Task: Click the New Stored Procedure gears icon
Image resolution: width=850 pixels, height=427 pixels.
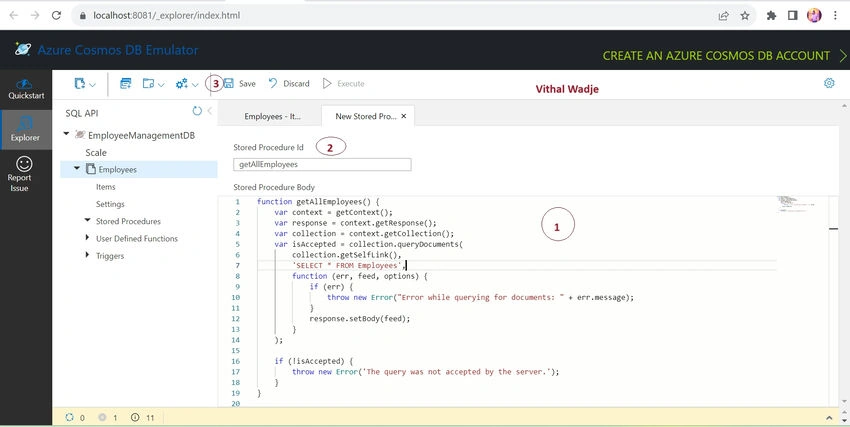Action: (182, 83)
